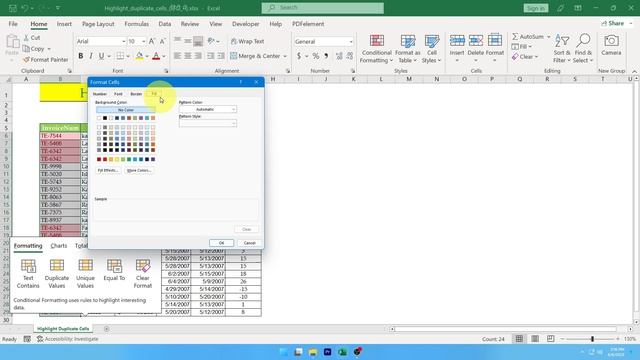Switch to Page Layout view in status bar
The height and width of the screenshot is (360, 640).
[x=535, y=339]
